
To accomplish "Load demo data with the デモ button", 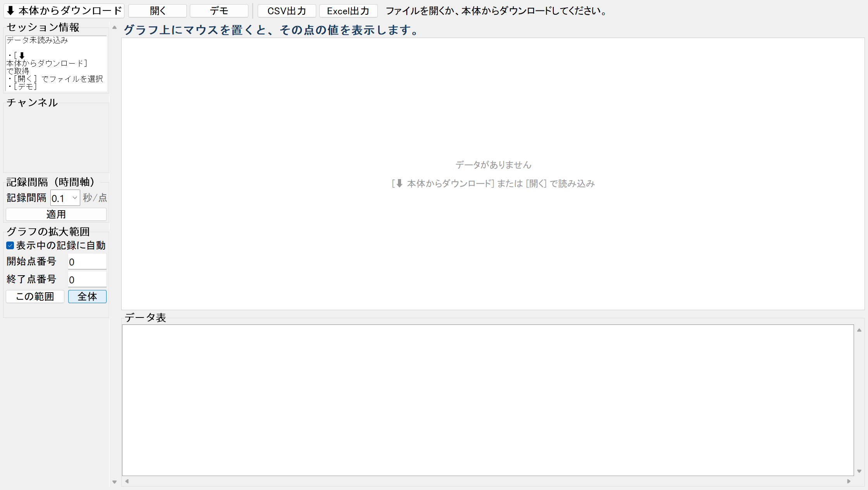I will pyautogui.click(x=219, y=11).
